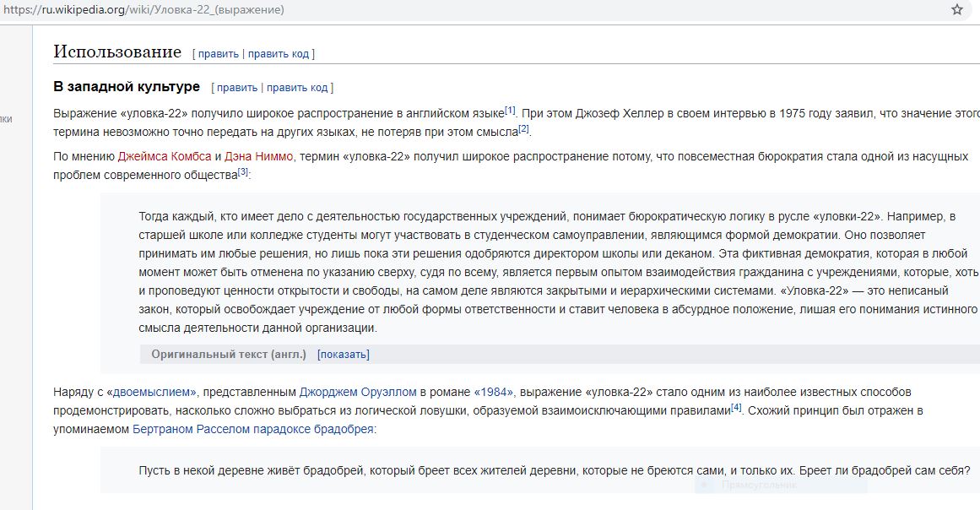Open footnote reference [3]
The width and height of the screenshot is (980, 510).
(243, 171)
